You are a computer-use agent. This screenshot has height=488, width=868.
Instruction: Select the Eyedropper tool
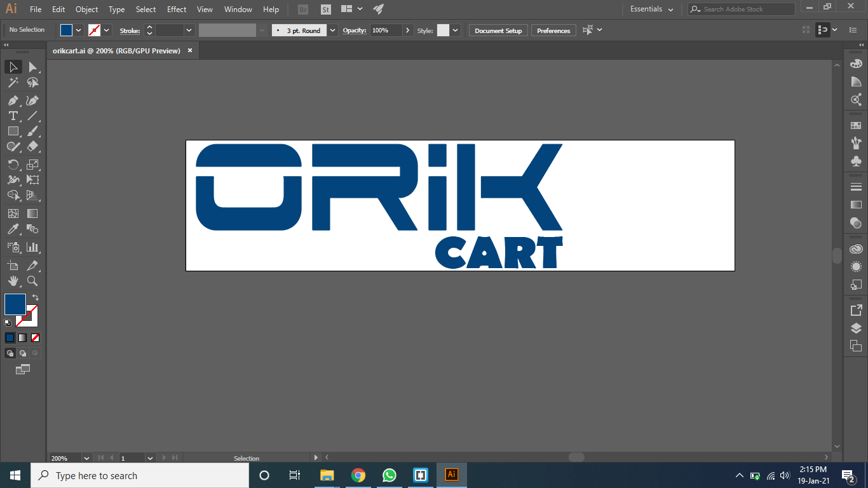click(x=13, y=229)
